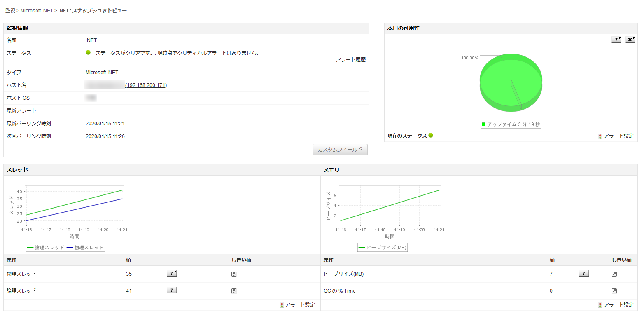The width and height of the screenshot is (644, 314).
Task: Open 7-day report for ヒープサイズ(MB)
Action: [x=583, y=274]
